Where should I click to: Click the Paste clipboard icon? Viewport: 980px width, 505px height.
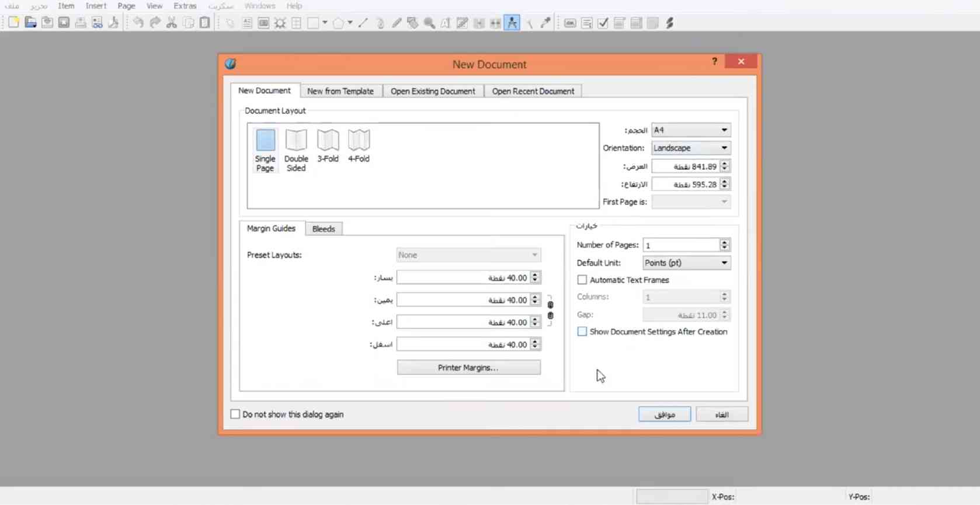[205, 23]
